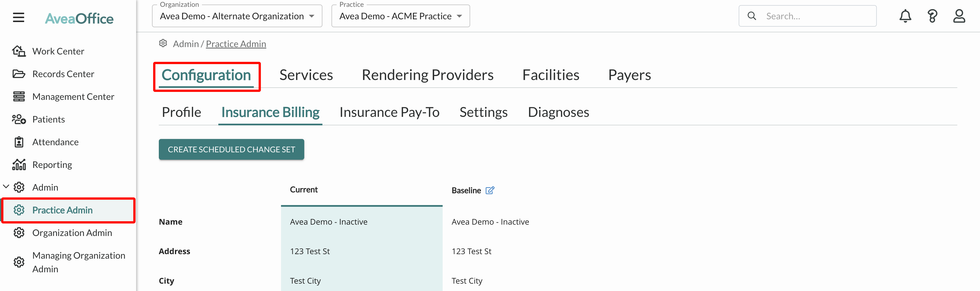Open the user account profile icon
The width and height of the screenshot is (980, 291).
tap(959, 16)
